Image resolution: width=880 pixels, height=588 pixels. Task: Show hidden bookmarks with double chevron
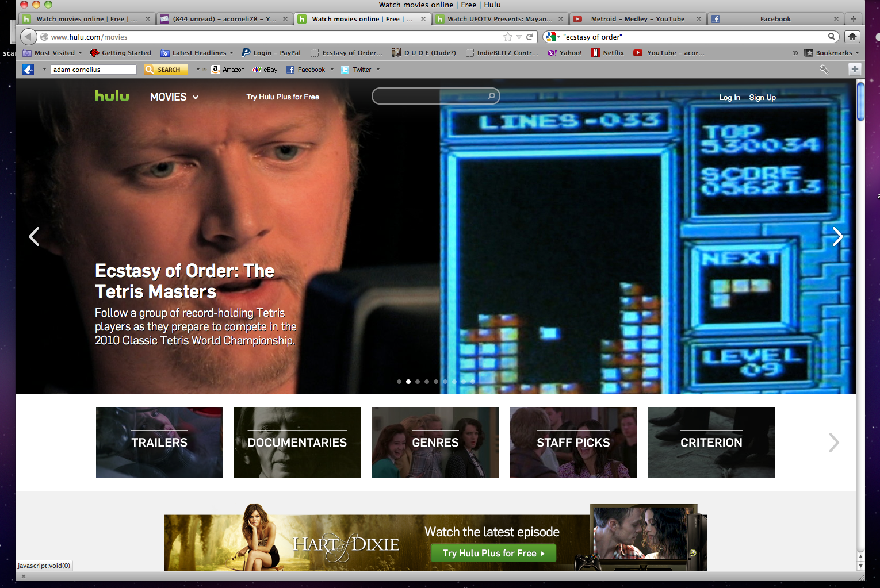795,53
